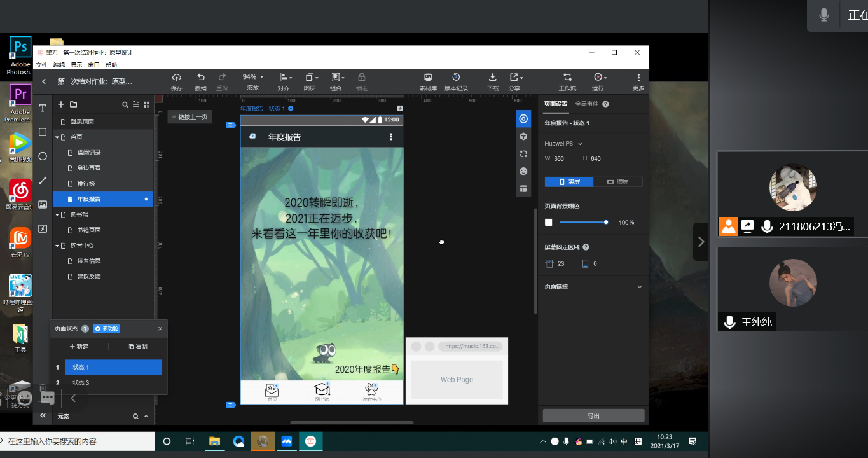Open the template layout panel icon
The image size is (868, 458).
(x=523, y=188)
